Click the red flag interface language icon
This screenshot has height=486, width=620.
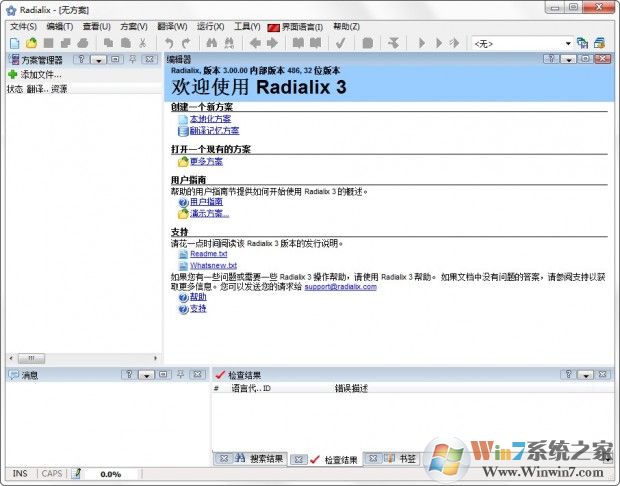(x=273, y=26)
